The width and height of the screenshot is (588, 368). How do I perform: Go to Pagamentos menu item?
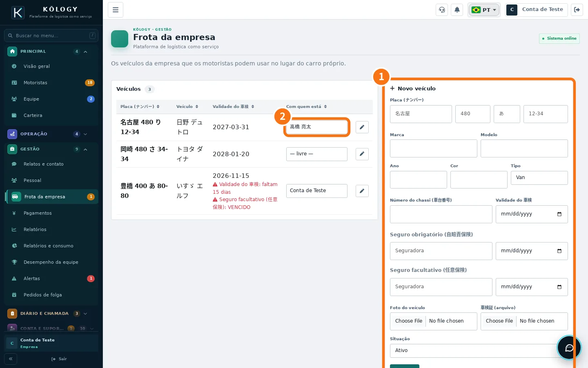click(51, 213)
